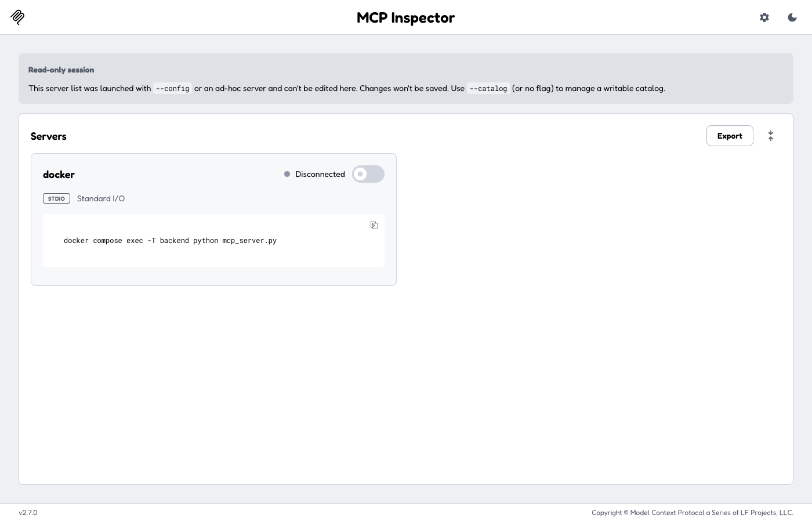
Task: Open settings via the gear icon
Action: pyautogui.click(x=764, y=17)
